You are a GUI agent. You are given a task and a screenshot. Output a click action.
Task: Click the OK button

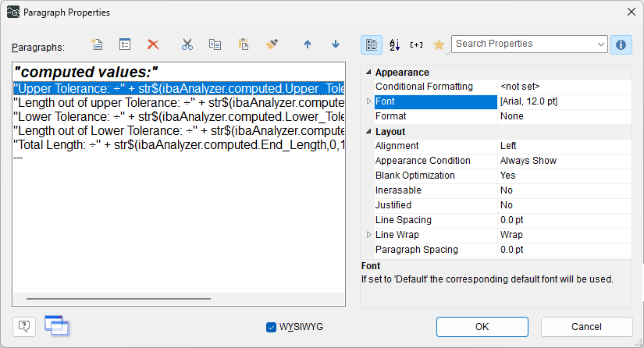(482, 327)
